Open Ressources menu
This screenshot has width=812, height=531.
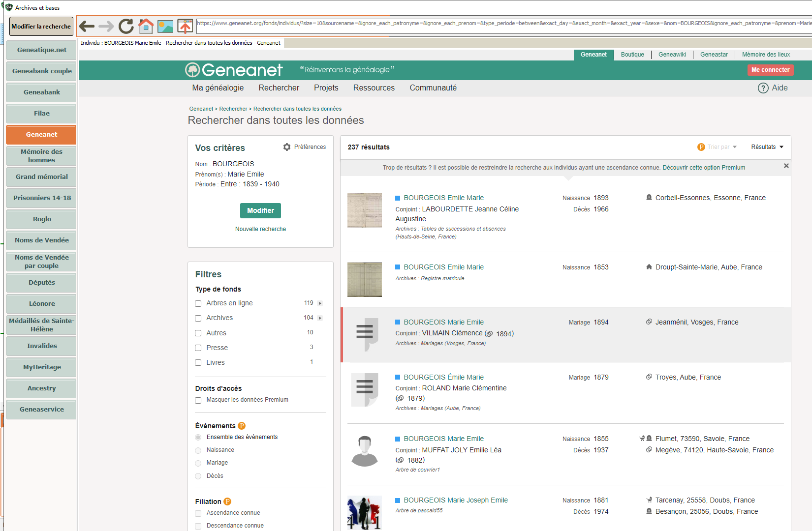point(374,88)
